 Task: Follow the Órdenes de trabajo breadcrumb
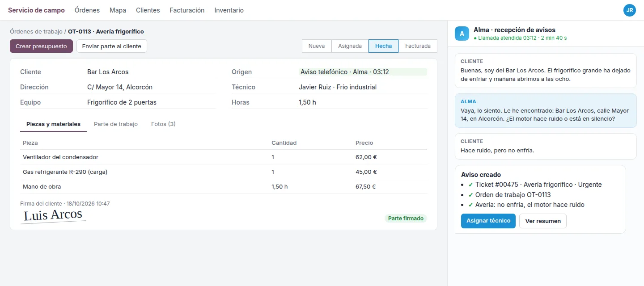pos(36,32)
